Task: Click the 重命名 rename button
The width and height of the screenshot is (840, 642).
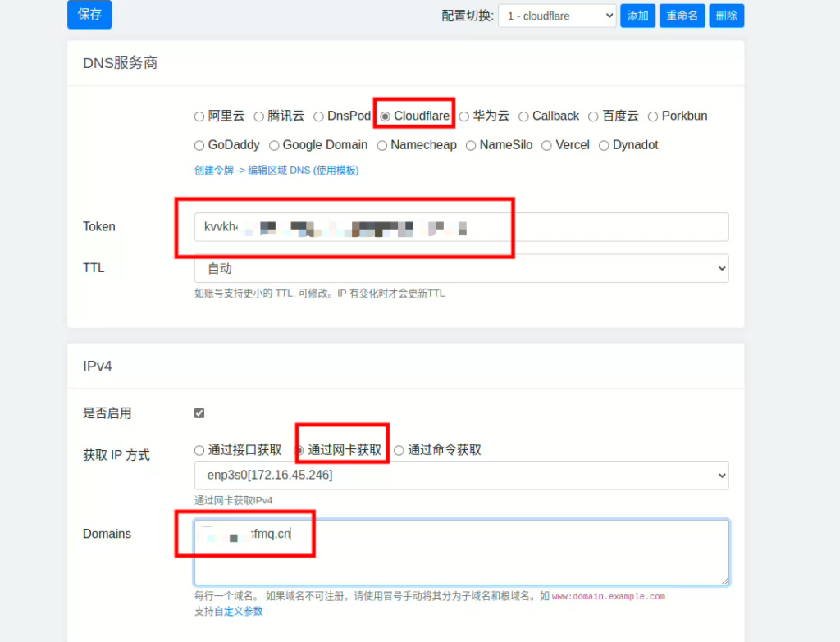Action: 682,16
